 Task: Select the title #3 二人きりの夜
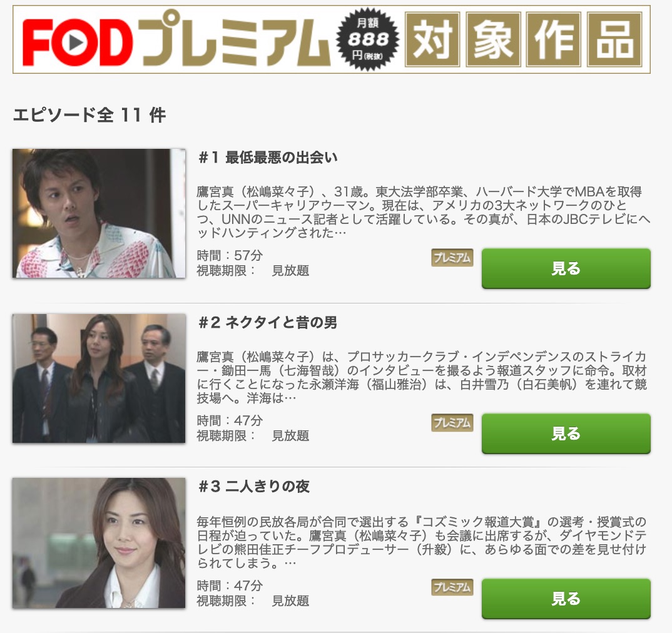click(x=253, y=487)
